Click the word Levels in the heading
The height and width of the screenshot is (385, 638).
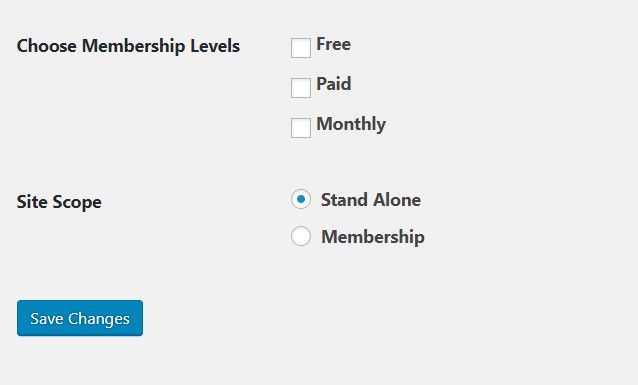pos(215,46)
